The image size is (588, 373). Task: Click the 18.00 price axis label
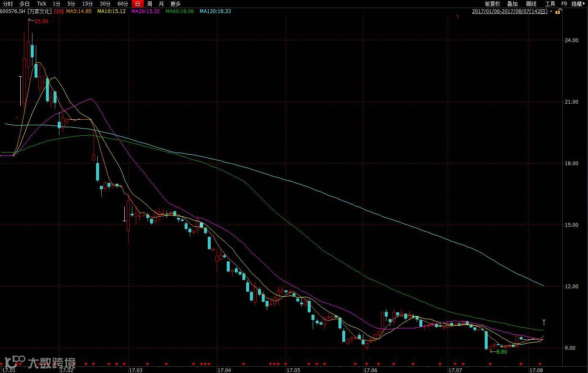point(572,164)
